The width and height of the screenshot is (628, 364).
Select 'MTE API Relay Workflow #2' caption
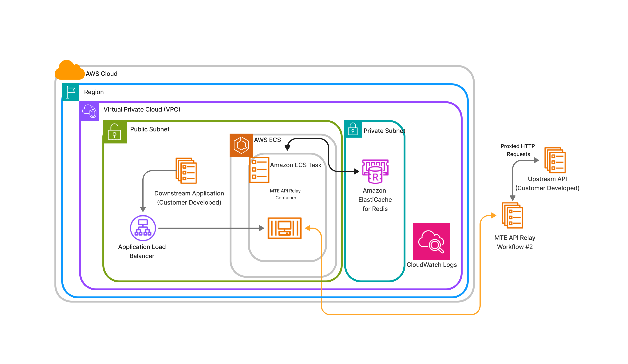515,242
